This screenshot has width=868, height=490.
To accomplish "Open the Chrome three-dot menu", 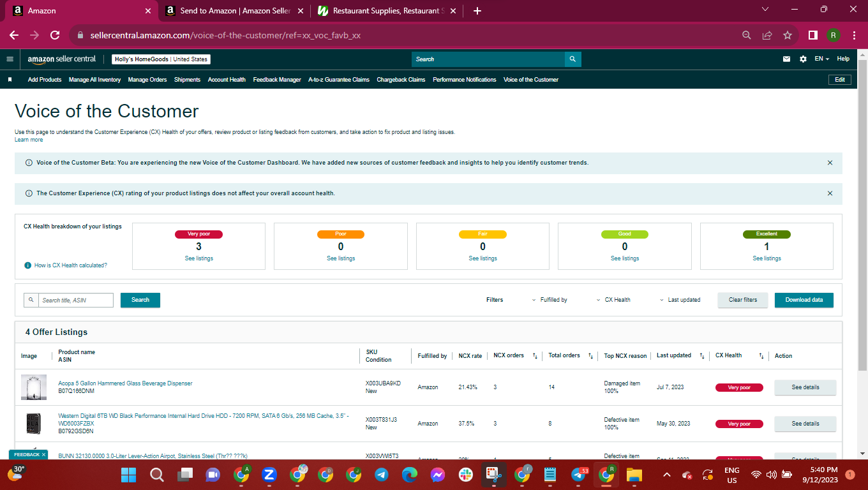I will 854,35.
